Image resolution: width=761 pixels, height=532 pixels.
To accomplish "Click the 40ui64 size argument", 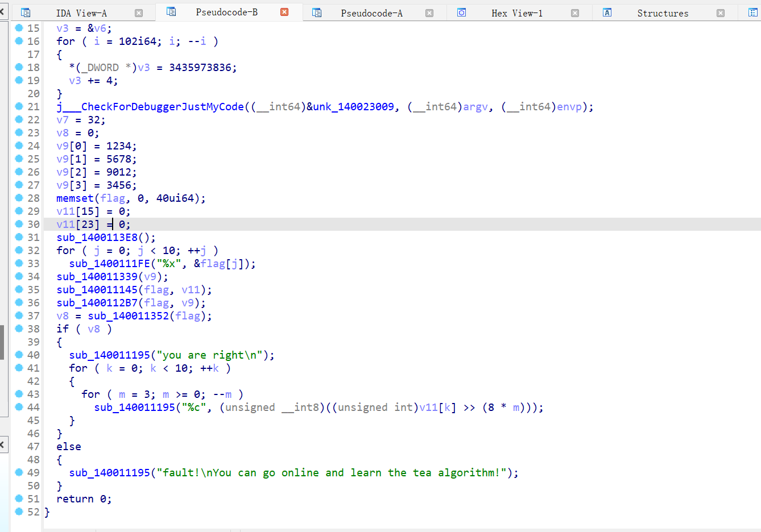I will pos(175,198).
